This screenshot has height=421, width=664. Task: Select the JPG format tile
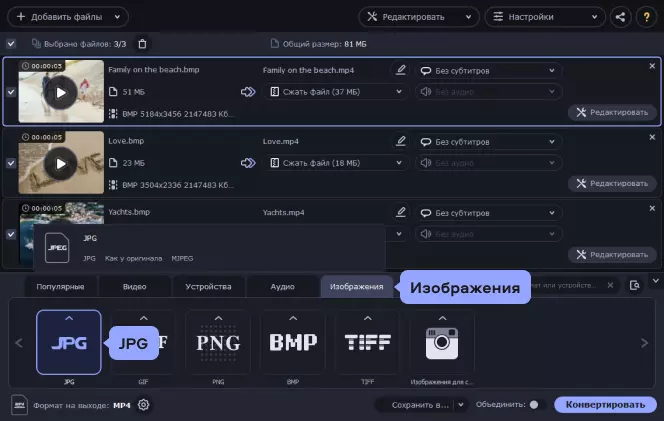coord(69,342)
